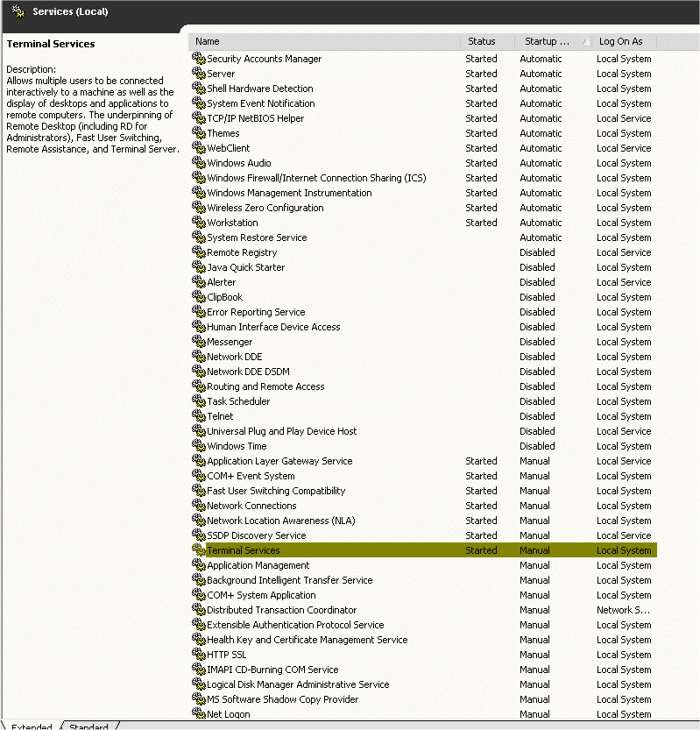This screenshot has width=700, height=730.
Task: Select Routing and Remote Access name
Action: click(x=265, y=386)
